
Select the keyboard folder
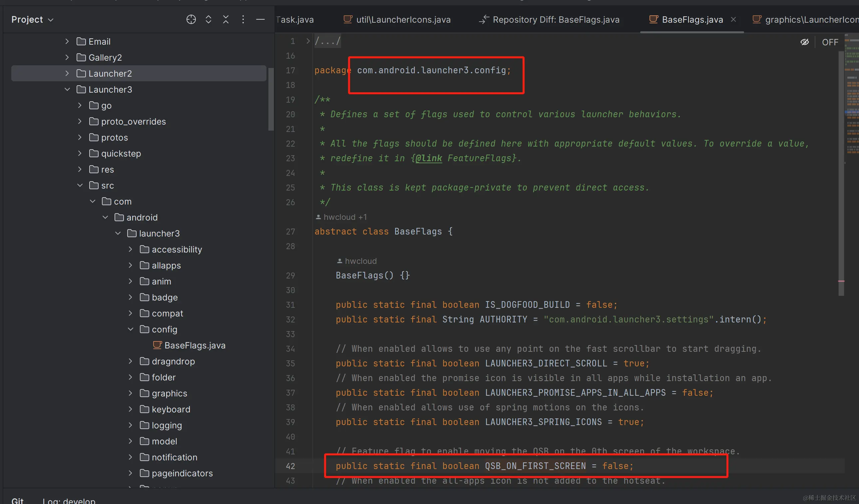[x=165, y=409]
